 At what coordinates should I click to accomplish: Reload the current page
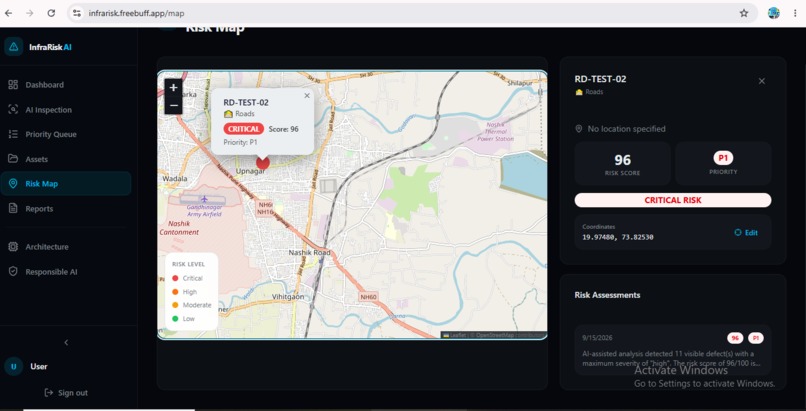pyautogui.click(x=51, y=13)
